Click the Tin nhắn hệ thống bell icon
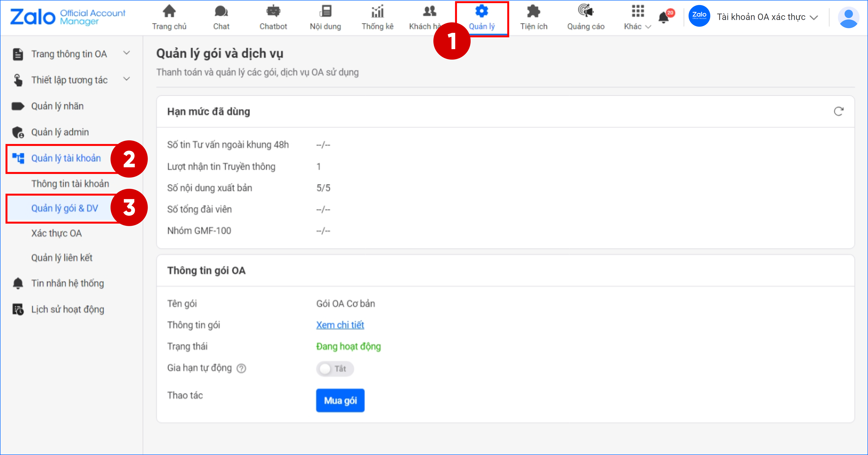 pos(18,283)
